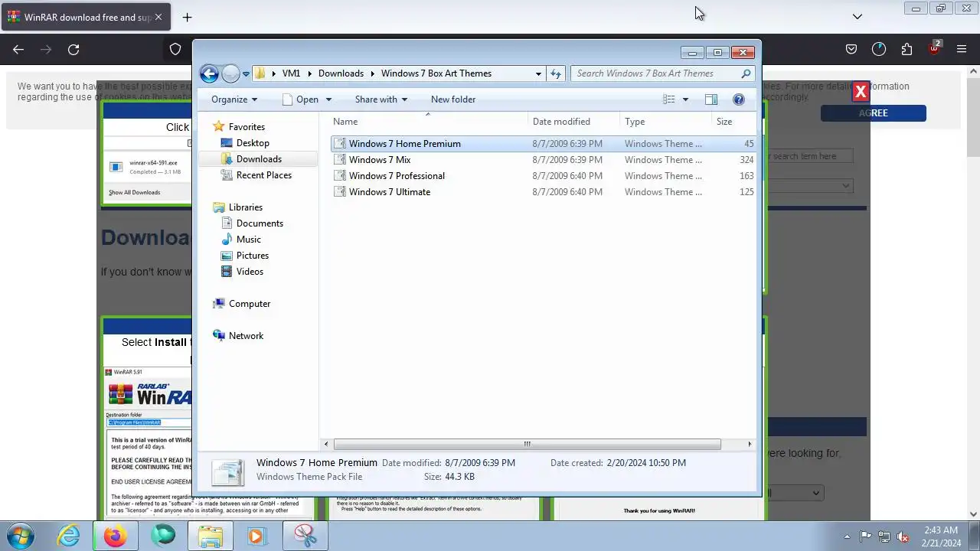
Task: Open the recent pages dropdown arrow in Explorer
Action: [x=246, y=74]
